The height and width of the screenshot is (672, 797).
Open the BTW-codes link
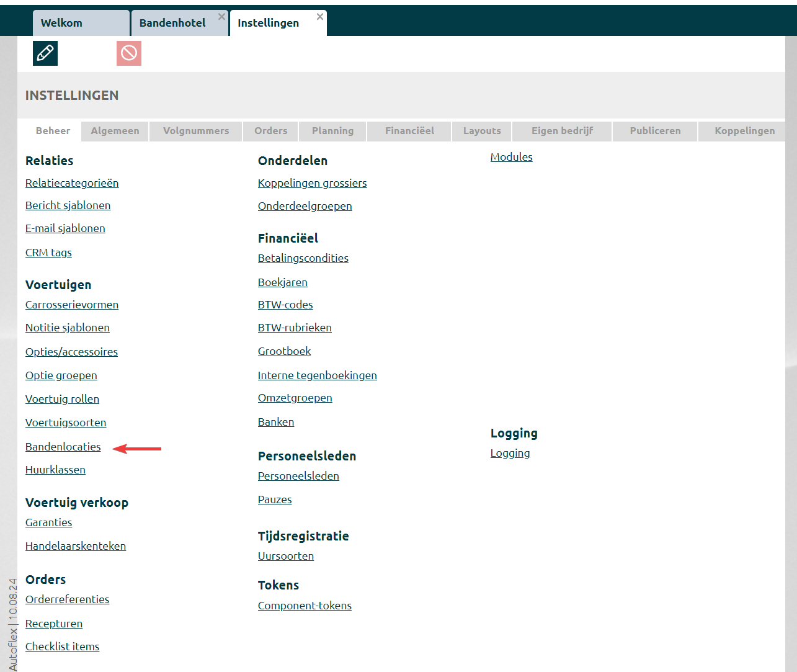point(285,305)
